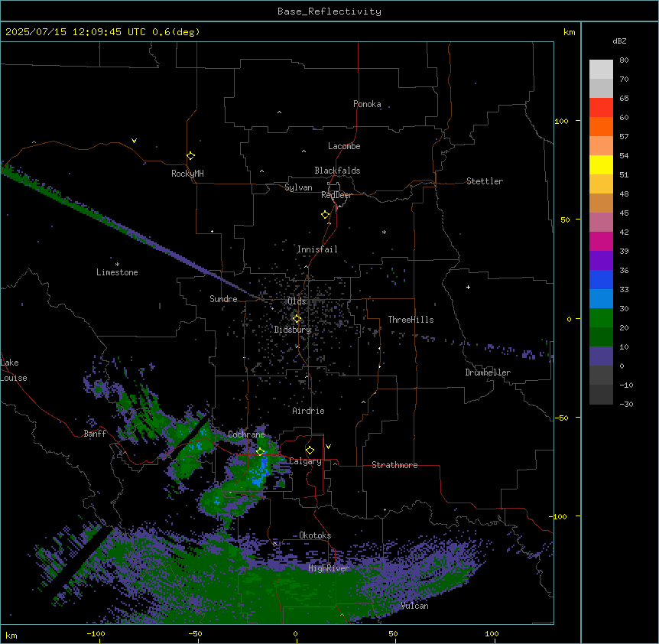Click the slate purple swatch above 0
This screenshot has height=644, width=659.
pyautogui.click(x=601, y=356)
